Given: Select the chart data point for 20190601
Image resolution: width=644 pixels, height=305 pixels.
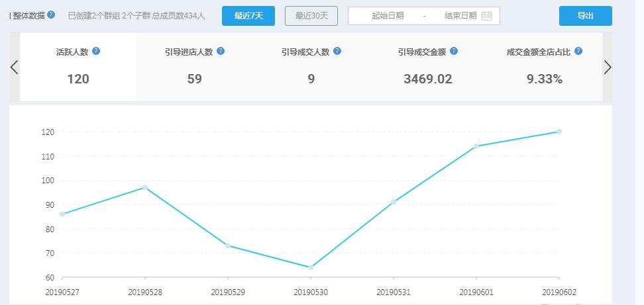Looking at the screenshot, I should [476, 146].
